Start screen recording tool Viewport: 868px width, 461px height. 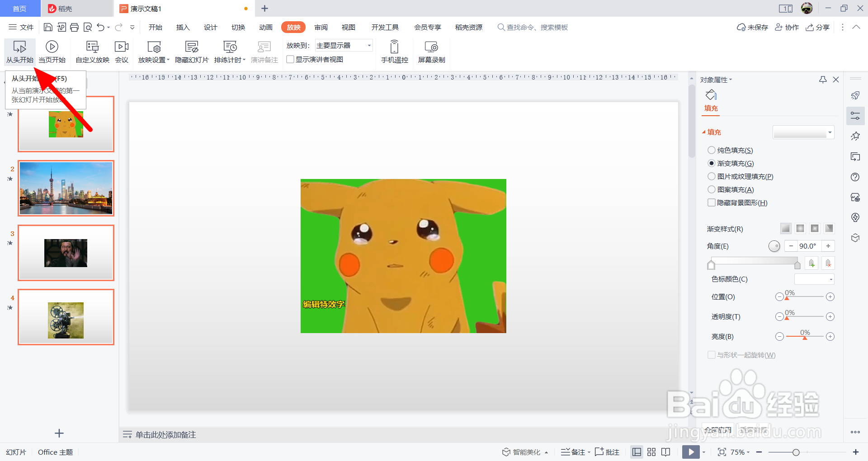(431, 52)
